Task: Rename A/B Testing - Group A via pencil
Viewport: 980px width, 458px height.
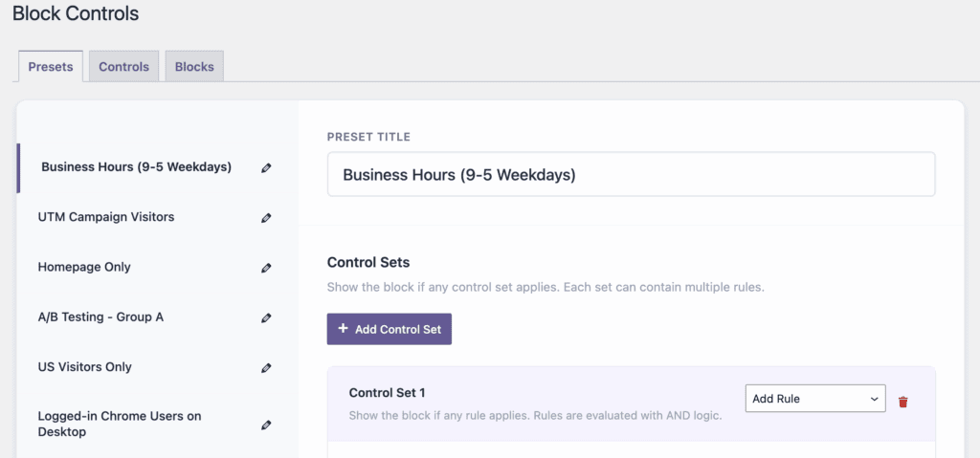Action: coord(266,317)
